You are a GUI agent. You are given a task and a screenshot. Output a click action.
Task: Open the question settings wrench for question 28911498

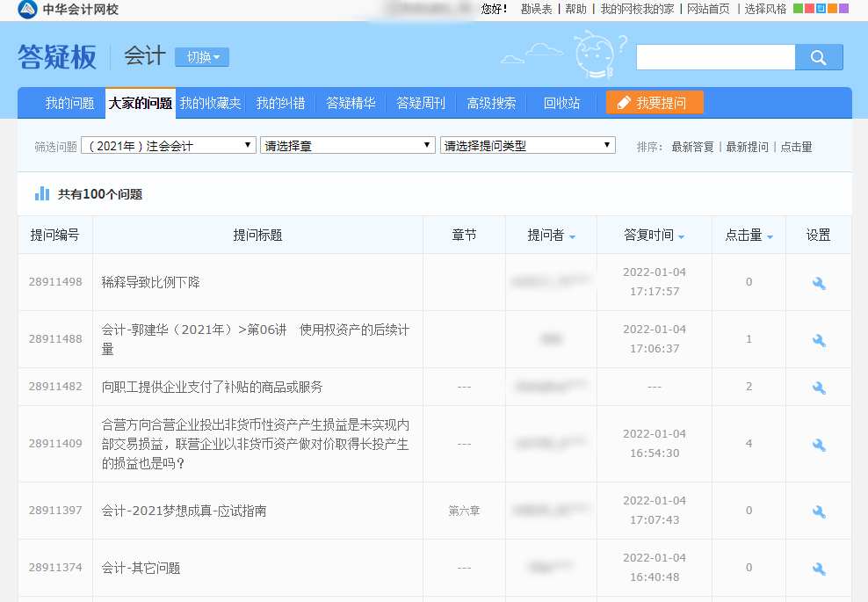coord(818,282)
